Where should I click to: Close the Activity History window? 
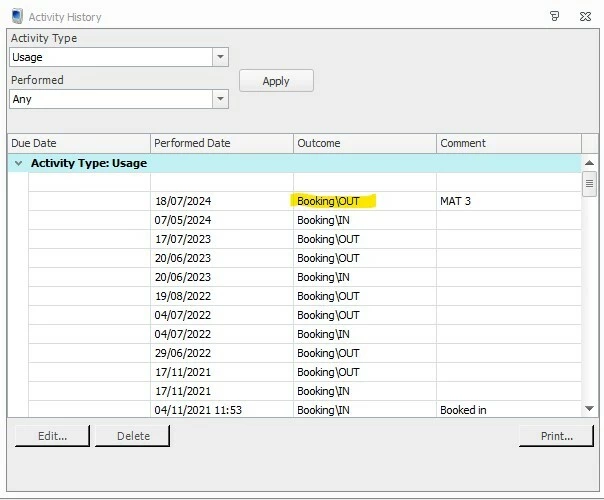pyautogui.click(x=585, y=16)
